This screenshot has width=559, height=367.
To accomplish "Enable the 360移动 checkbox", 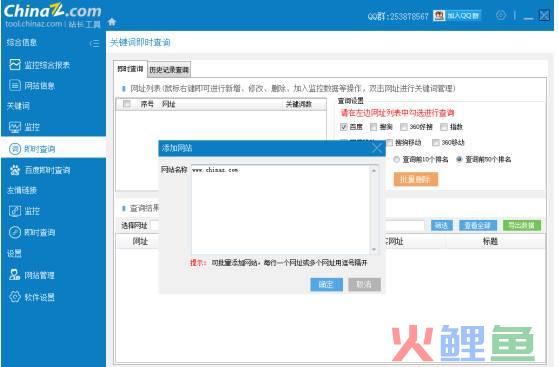I will pos(436,142).
